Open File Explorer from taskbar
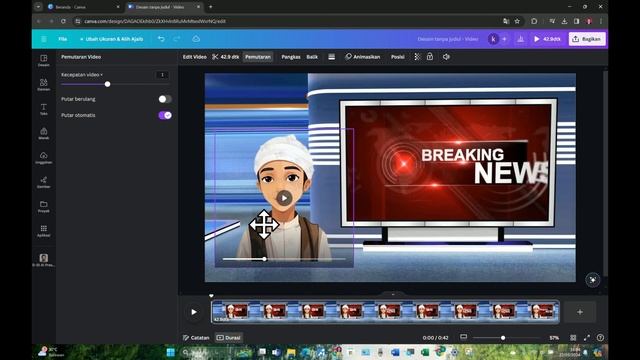640x360 pixels. click(291, 352)
